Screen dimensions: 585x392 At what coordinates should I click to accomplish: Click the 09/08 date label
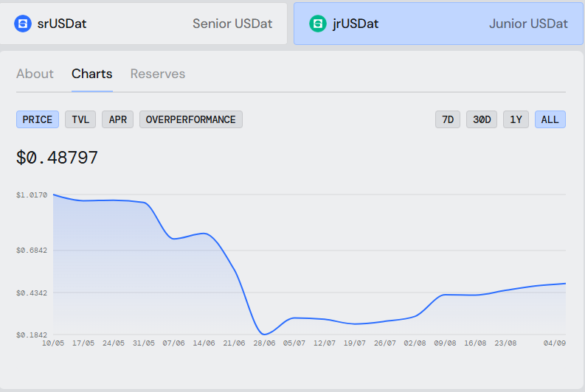(445, 343)
